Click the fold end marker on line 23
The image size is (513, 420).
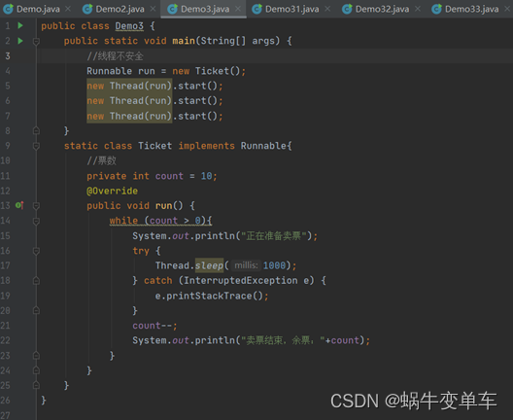click(x=36, y=355)
